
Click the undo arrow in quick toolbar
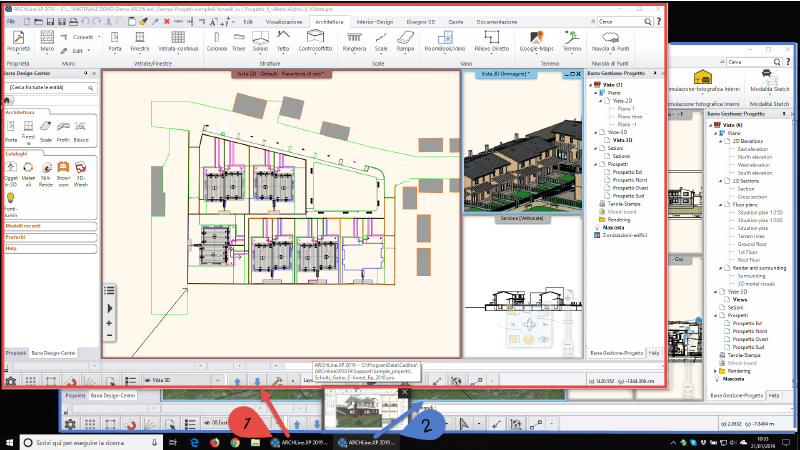(x=85, y=21)
